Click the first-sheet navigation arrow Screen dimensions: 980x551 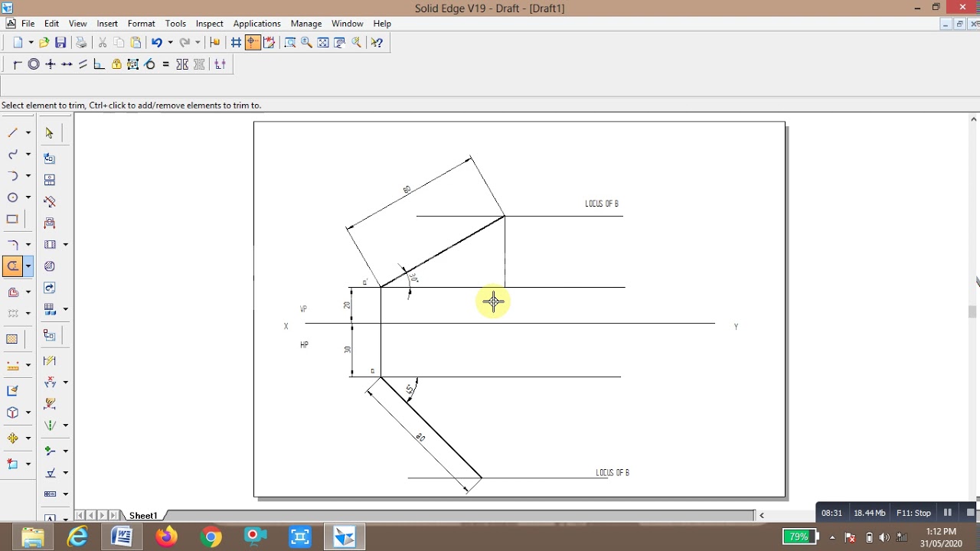coord(80,516)
